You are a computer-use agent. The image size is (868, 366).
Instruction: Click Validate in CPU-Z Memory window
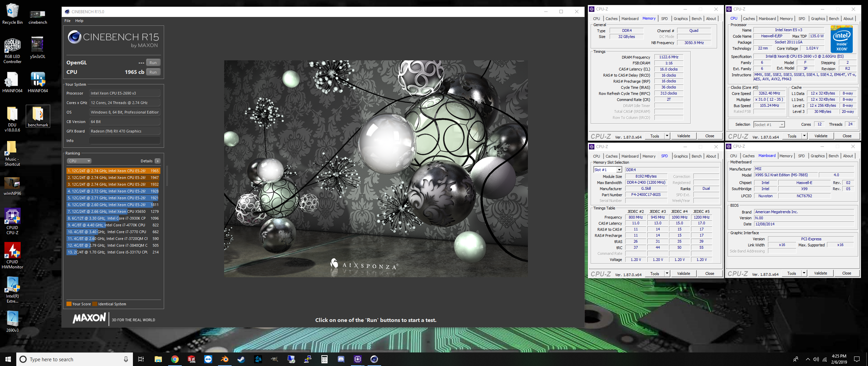click(684, 136)
